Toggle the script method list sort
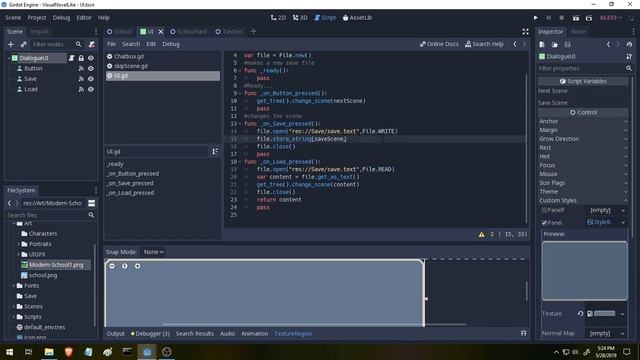Viewport: 640px width, 360px height. [x=215, y=151]
